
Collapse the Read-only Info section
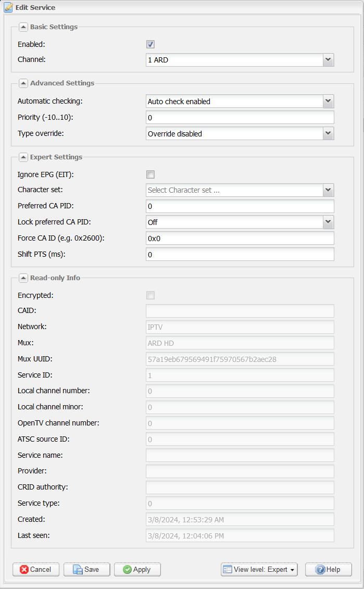tap(23, 278)
